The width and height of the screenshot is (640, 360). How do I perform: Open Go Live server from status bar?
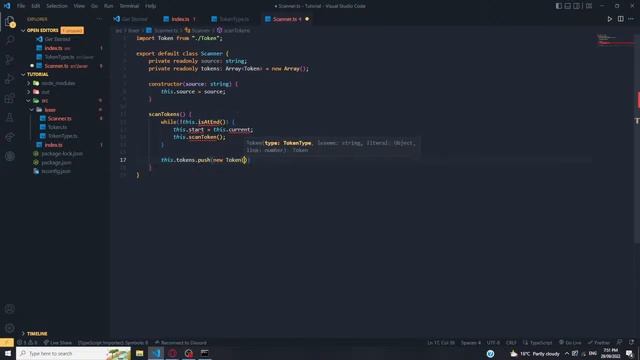tap(570, 342)
